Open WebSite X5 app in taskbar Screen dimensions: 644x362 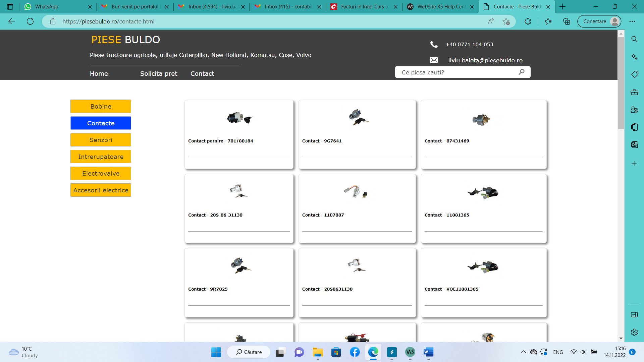410,352
